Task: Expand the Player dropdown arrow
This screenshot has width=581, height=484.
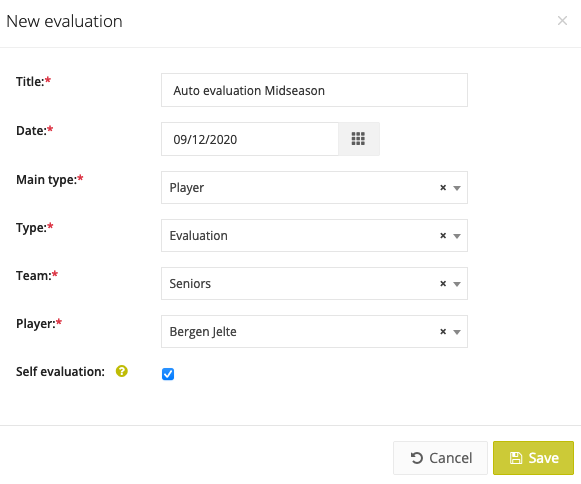Action: click(457, 332)
